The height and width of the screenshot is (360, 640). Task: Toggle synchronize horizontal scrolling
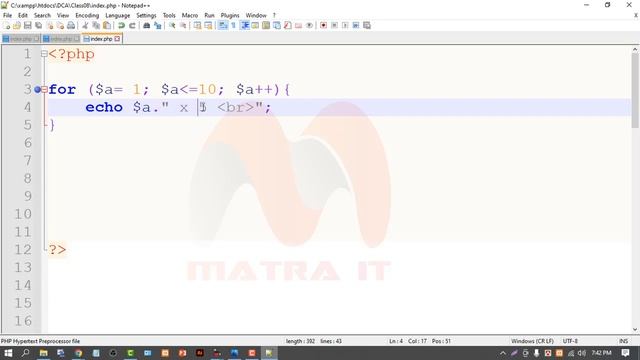208,25
